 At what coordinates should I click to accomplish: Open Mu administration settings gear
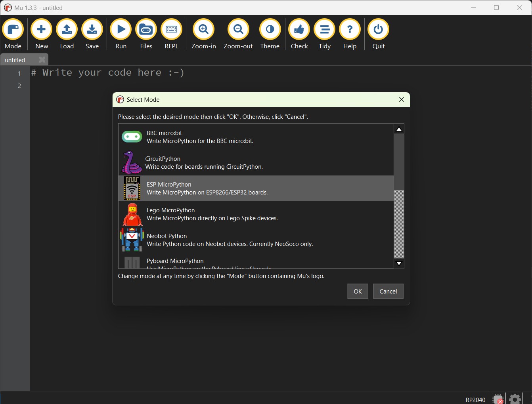(x=515, y=399)
